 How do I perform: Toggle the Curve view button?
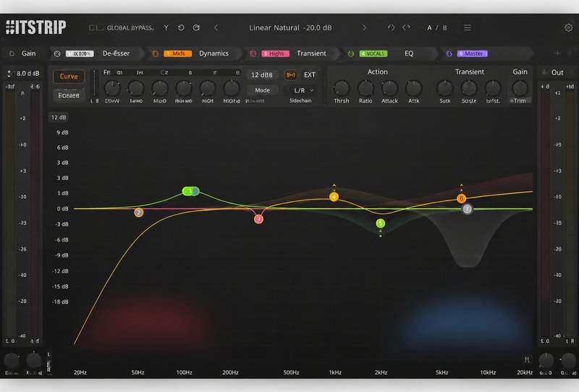point(69,77)
